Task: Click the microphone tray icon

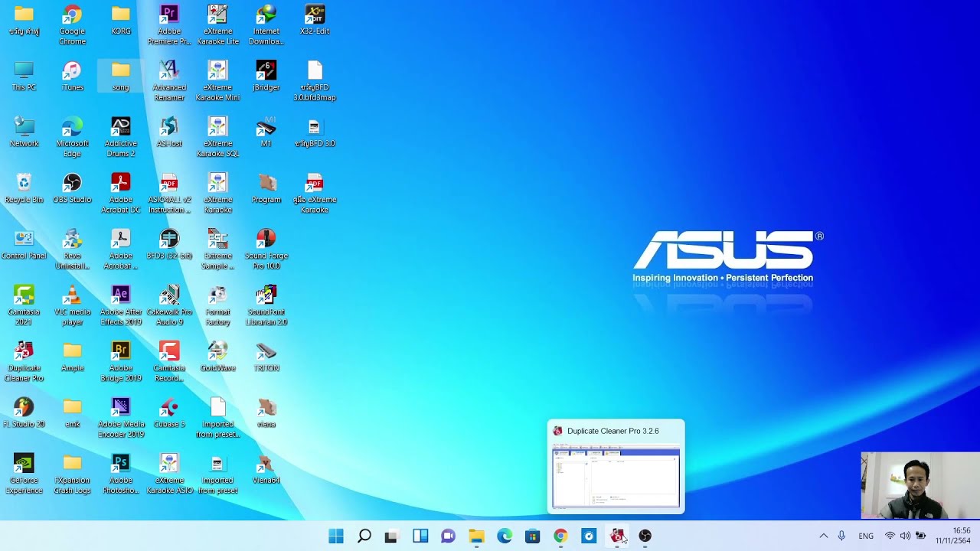Action: coord(841,536)
